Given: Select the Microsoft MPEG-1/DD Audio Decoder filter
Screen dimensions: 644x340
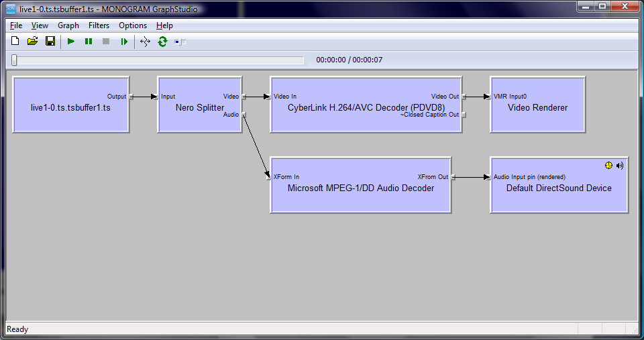Looking at the screenshot, I should (361, 185).
